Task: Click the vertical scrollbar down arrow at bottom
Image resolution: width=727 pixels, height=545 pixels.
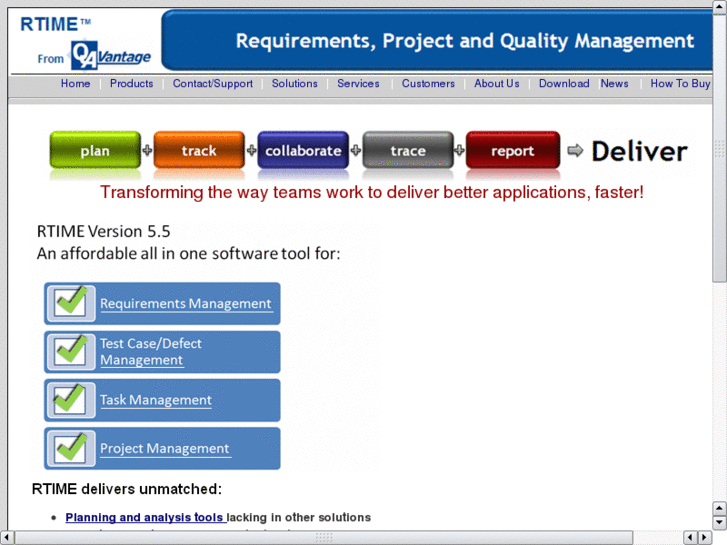Action: click(720, 522)
